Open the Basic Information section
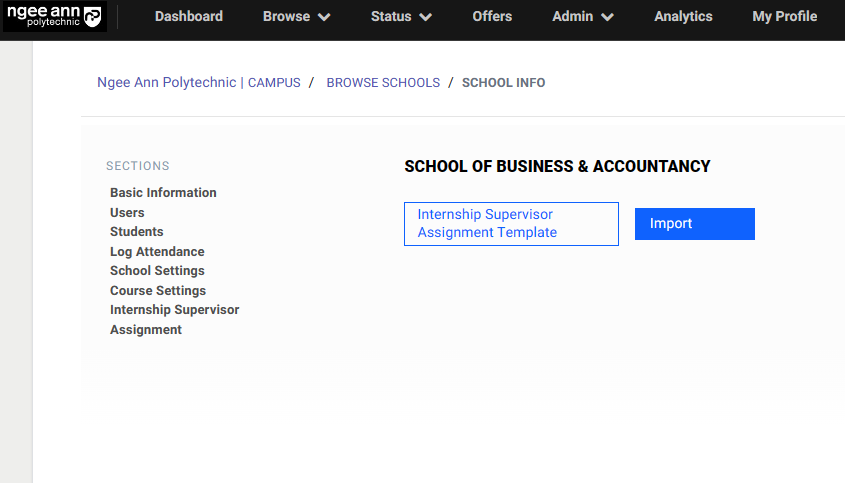845x483 pixels. point(163,193)
